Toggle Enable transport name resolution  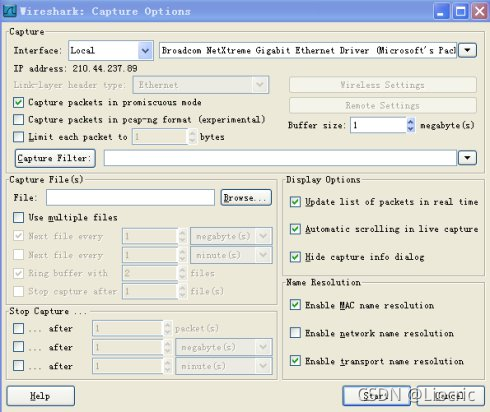[295, 361]
